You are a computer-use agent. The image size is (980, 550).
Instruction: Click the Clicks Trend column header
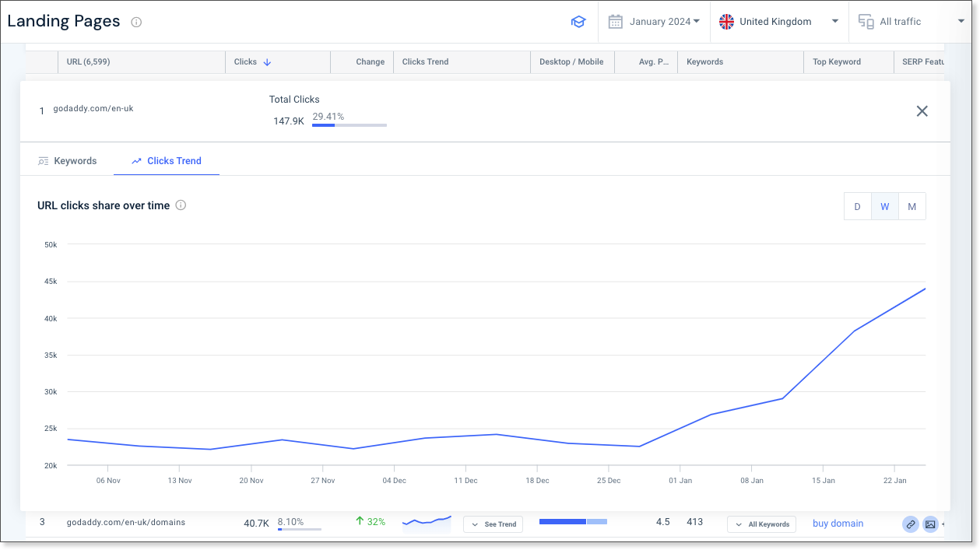[x=426, y=62]
